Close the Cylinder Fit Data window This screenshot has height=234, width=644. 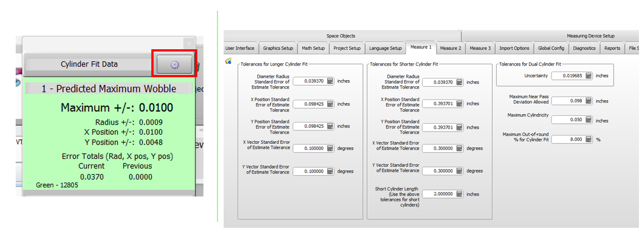pos(189,43)
